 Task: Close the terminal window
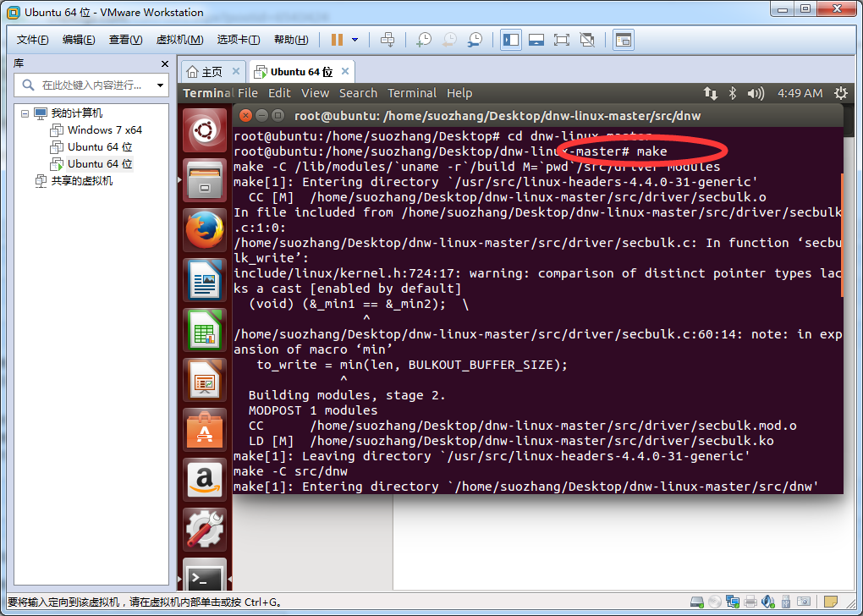click(x=246, y=116)
